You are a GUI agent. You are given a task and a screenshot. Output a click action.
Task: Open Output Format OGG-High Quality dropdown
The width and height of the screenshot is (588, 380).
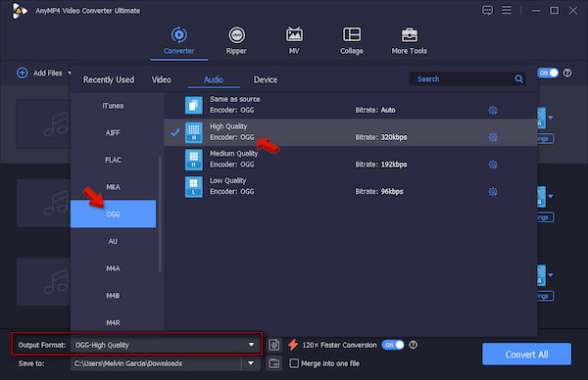165,345
